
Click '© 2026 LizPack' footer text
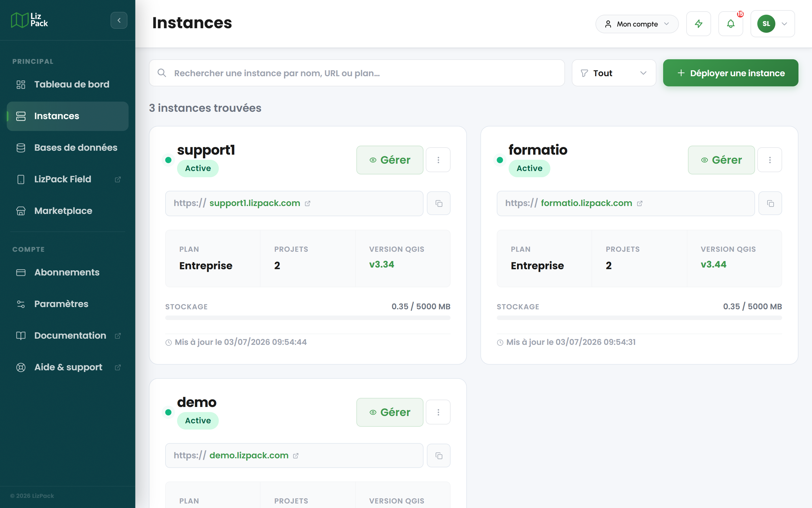pyautogui.click(x=32, y=496)
